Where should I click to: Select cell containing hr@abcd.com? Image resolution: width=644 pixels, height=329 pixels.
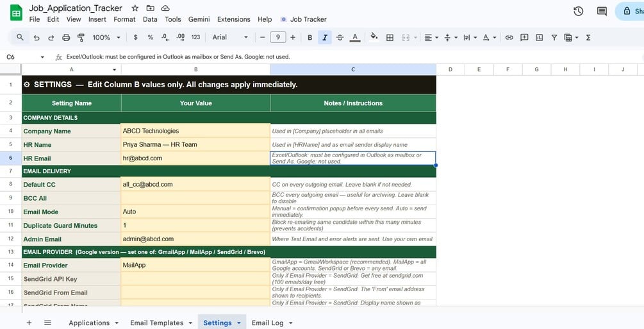coord(195,158)
